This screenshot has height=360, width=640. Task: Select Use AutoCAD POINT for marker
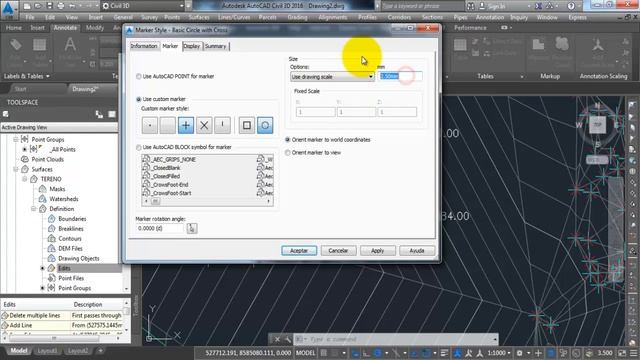pos(139,76)
